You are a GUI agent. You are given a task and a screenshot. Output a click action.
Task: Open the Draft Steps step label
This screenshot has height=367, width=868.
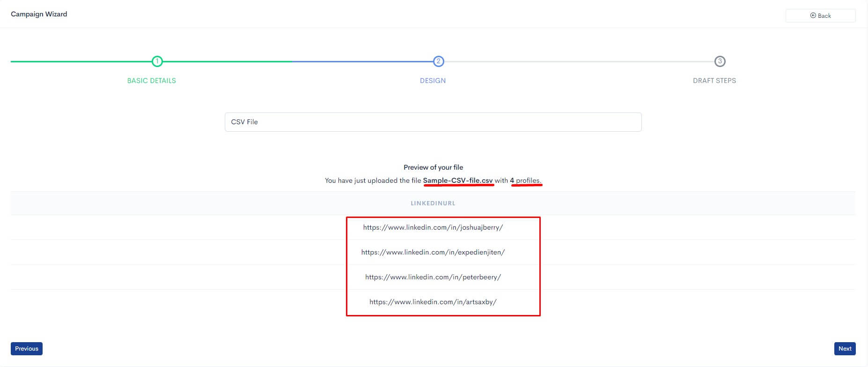click(x=714, y=81)
